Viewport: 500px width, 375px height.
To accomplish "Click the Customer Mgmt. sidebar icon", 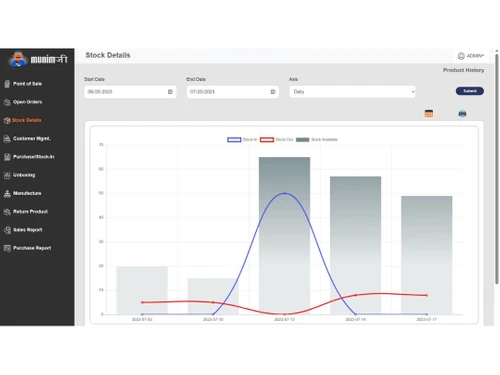I will 7,139.
